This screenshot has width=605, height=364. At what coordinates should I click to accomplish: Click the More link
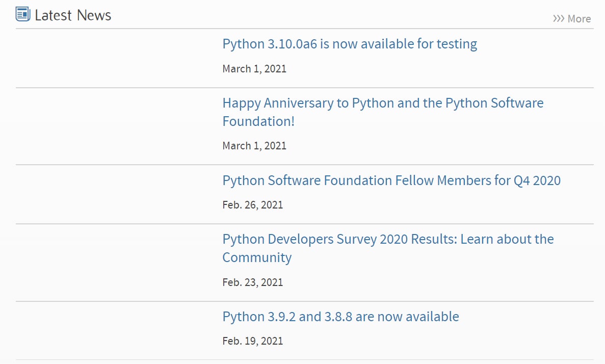click(x=572, y=18)
